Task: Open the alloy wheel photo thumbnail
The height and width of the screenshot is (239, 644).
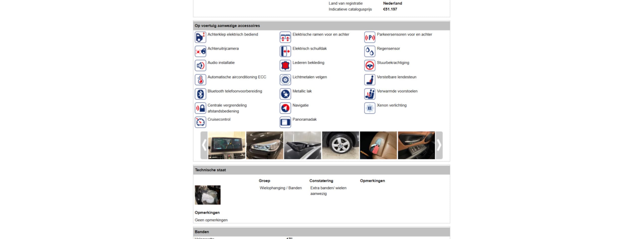Action: click(x=340, y=145)
